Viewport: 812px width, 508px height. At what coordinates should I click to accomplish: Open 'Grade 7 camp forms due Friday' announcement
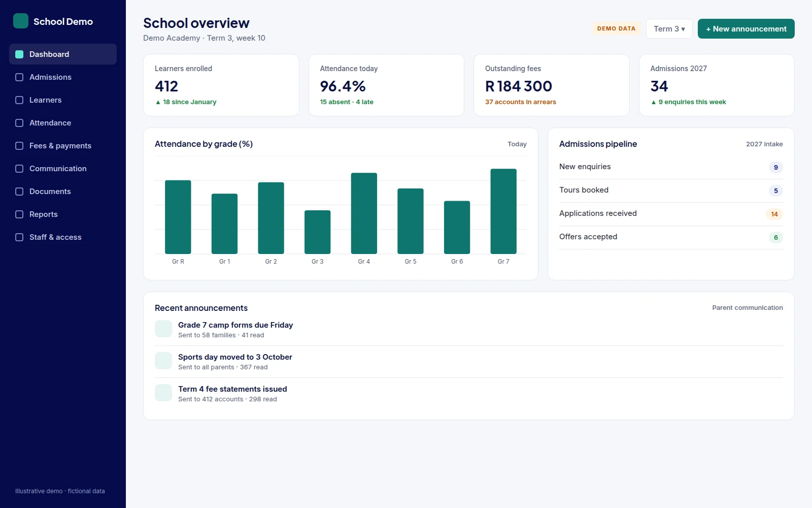coord(235,325)
